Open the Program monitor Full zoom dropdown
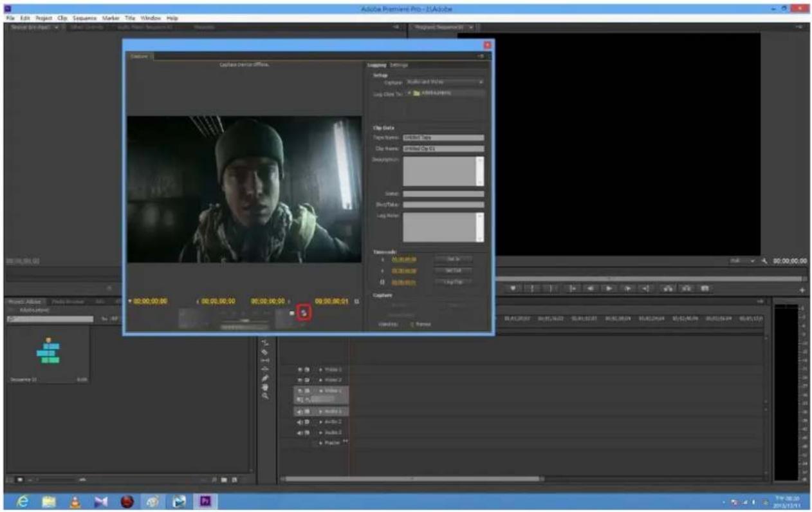 pos(742,261)
